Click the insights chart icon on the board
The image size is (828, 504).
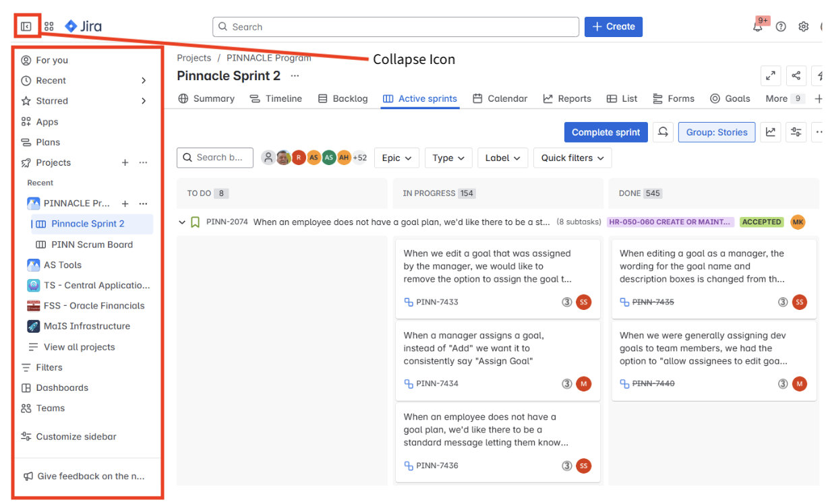point(770,132)
